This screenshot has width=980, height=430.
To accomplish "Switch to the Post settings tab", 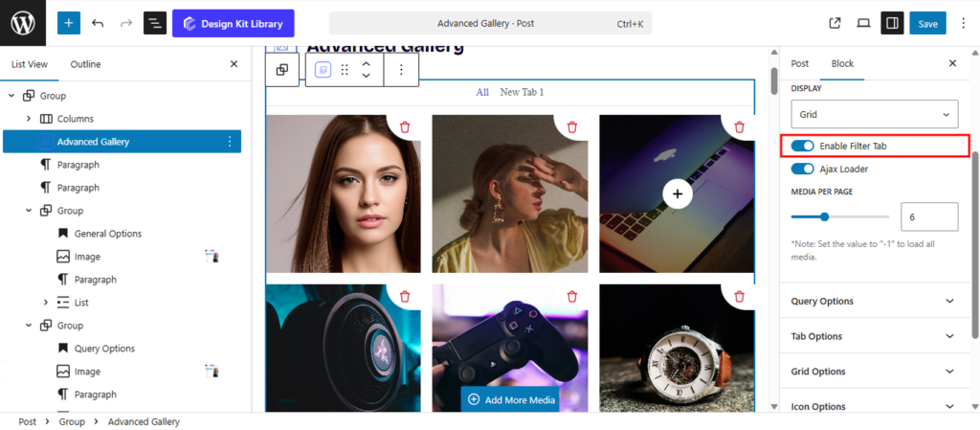I will click(799, 64).
